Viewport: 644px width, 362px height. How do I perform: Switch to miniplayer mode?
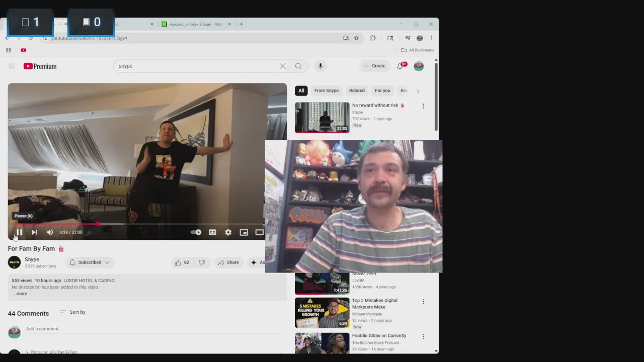click(x=244, y=232)
